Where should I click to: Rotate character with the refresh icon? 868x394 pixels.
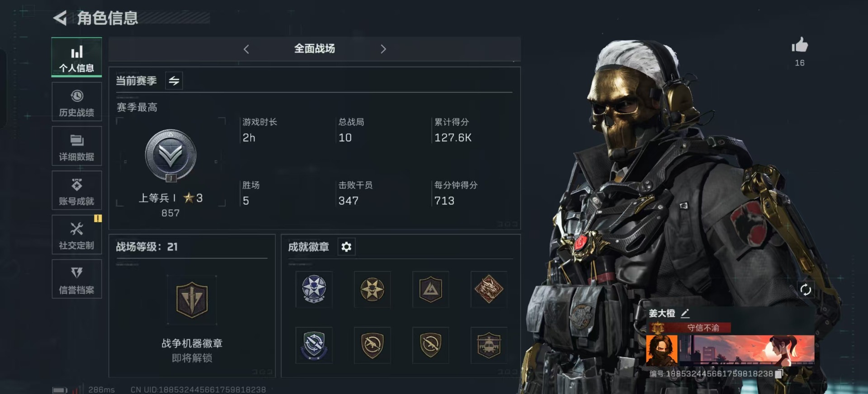806,290
